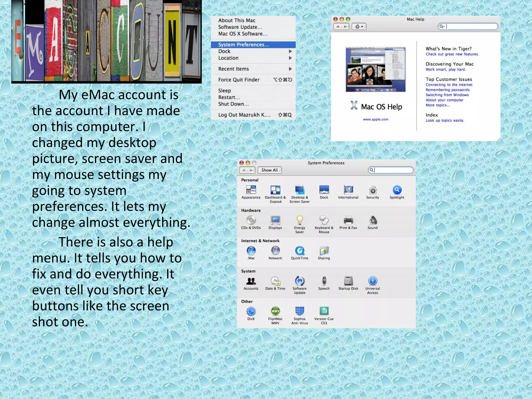Choose Force Quit Finder

pyautogui.click(x=253, y=80)
